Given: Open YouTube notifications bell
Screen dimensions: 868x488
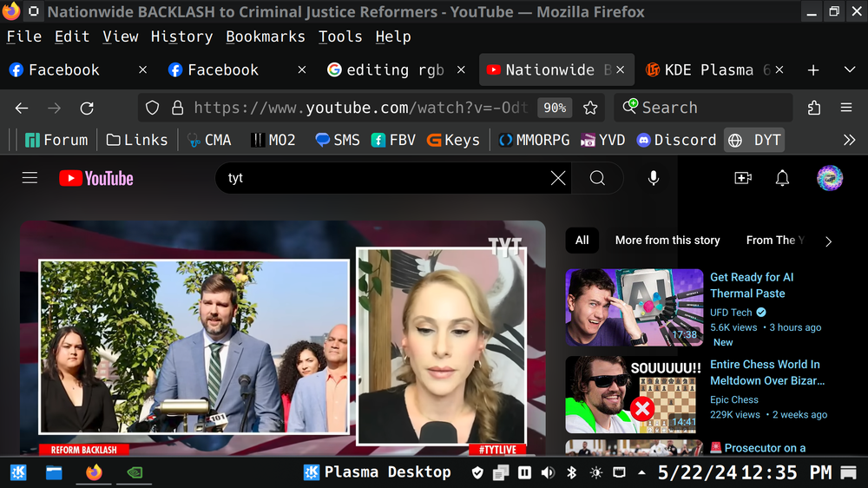Looking at the screenshot, I should click(782, 178).
